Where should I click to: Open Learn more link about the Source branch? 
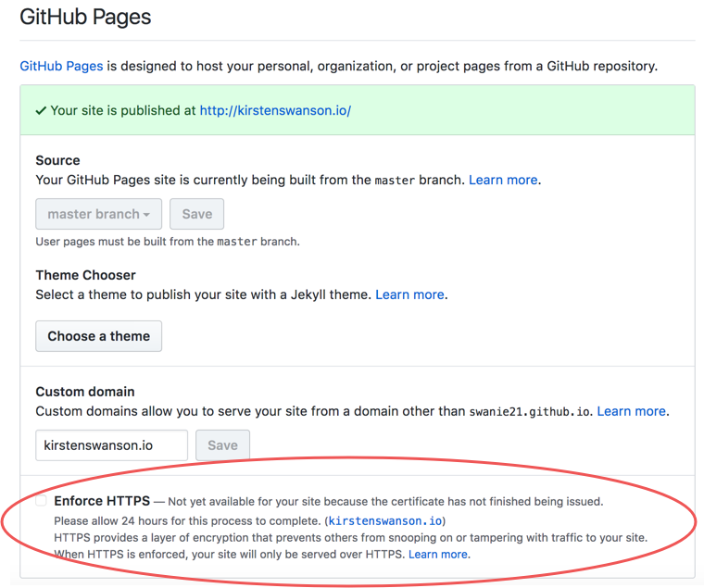(x=504, y=180)
